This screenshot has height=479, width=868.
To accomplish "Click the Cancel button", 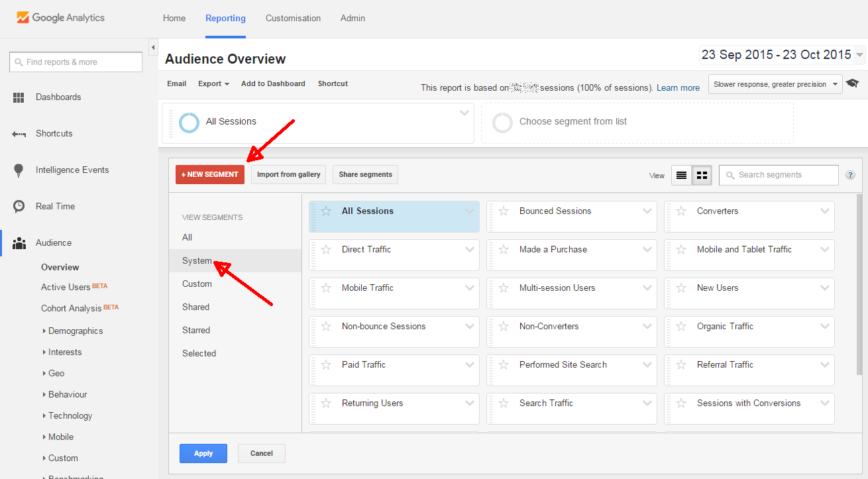I will [262, 454].
